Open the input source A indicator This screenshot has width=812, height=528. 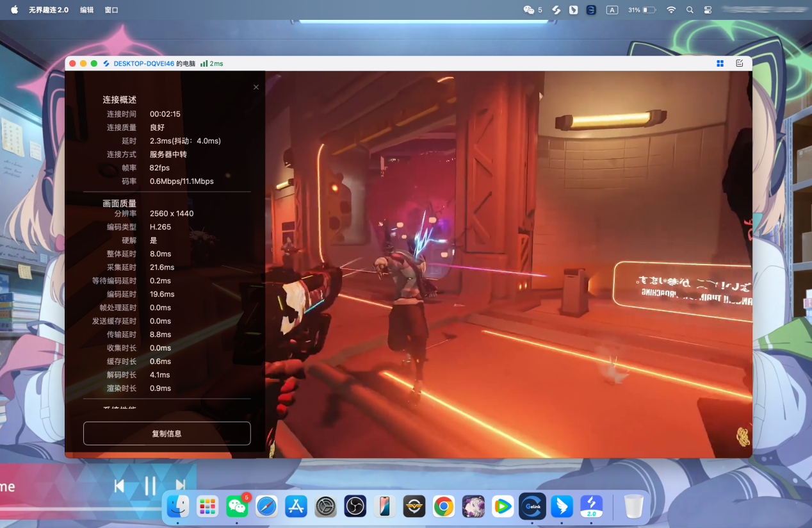point(612,10)
